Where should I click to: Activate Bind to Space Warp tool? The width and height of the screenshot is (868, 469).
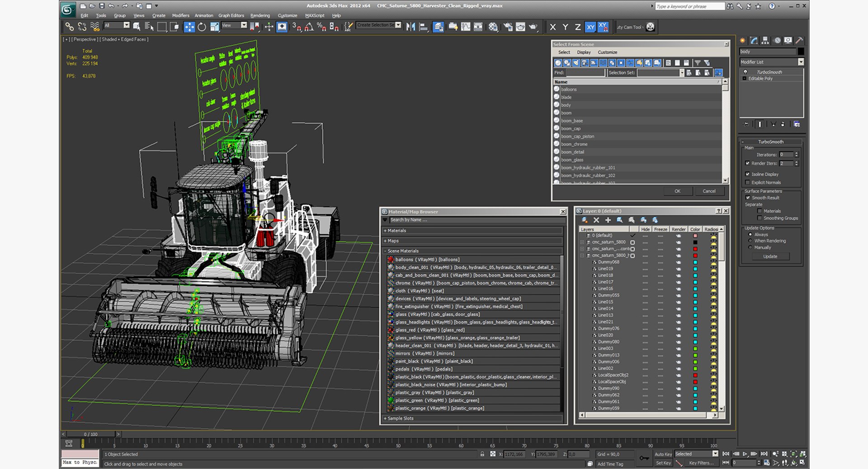[94, 27]
